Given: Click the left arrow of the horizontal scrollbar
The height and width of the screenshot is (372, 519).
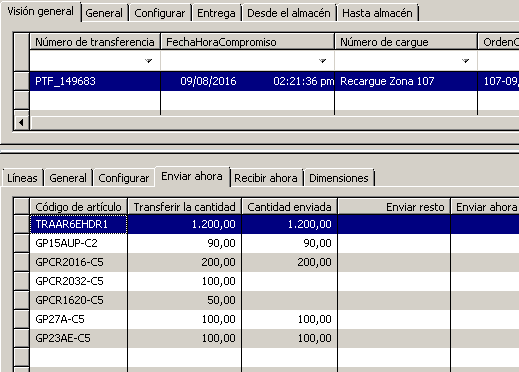Looking at the screenshot, I should pos(21,123).
